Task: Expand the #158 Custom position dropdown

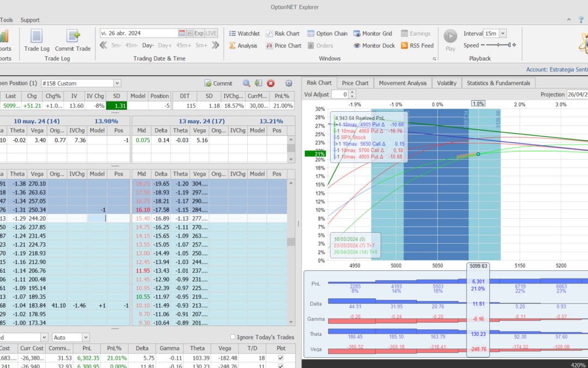Action: 117,83
